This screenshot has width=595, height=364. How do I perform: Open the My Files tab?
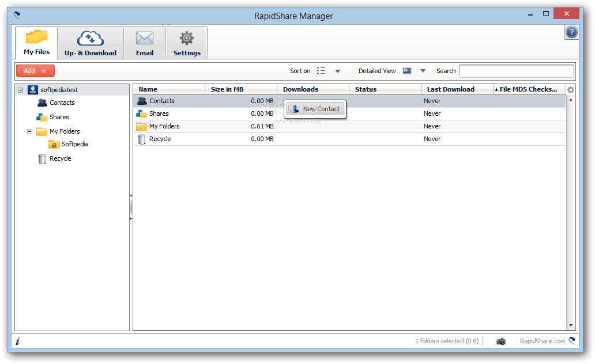36,42
